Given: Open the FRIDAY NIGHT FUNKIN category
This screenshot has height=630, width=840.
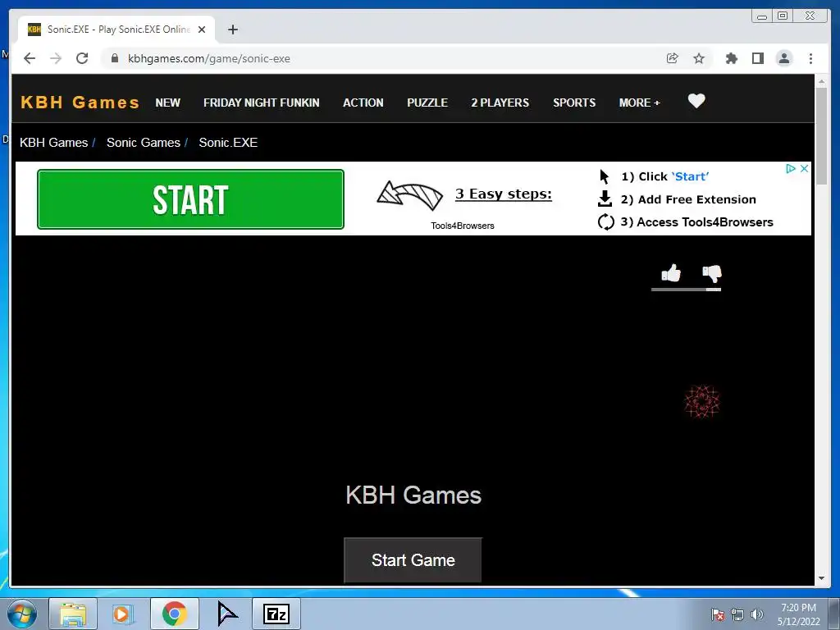Looking at the screenshot, I should [x=262, y=103].
